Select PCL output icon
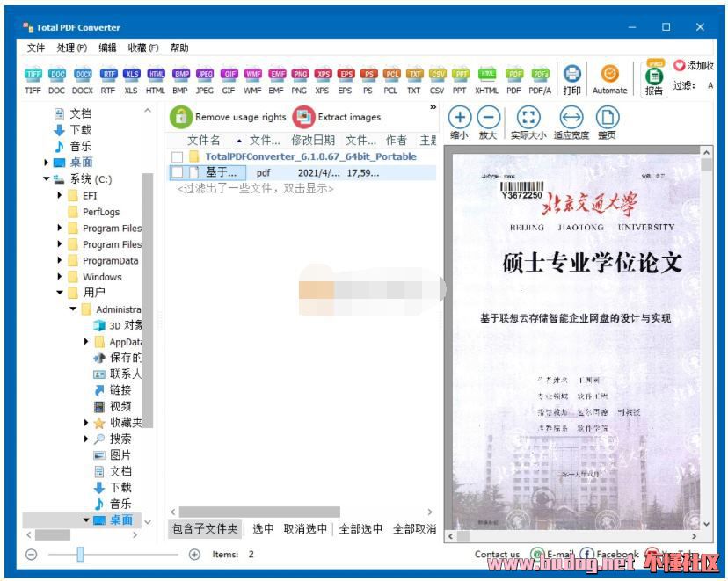The width and height of the screenshot is (728, 581). click(x=391, y=81)
